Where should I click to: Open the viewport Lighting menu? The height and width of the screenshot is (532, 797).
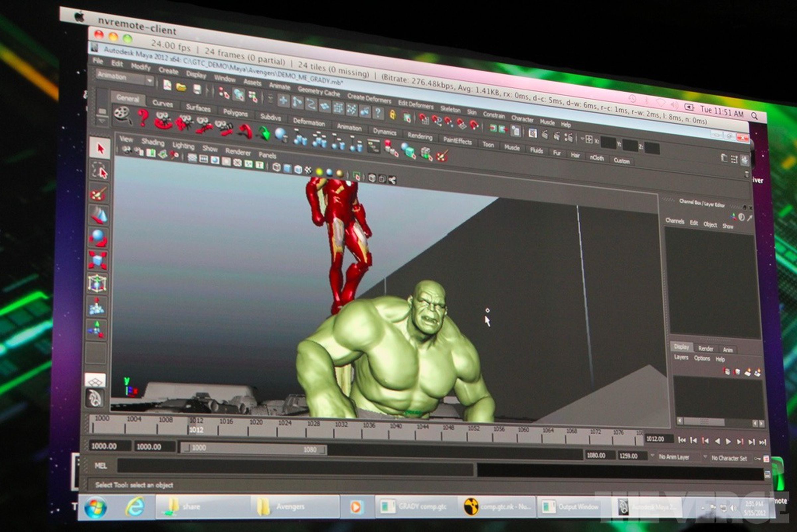[183, 145]
